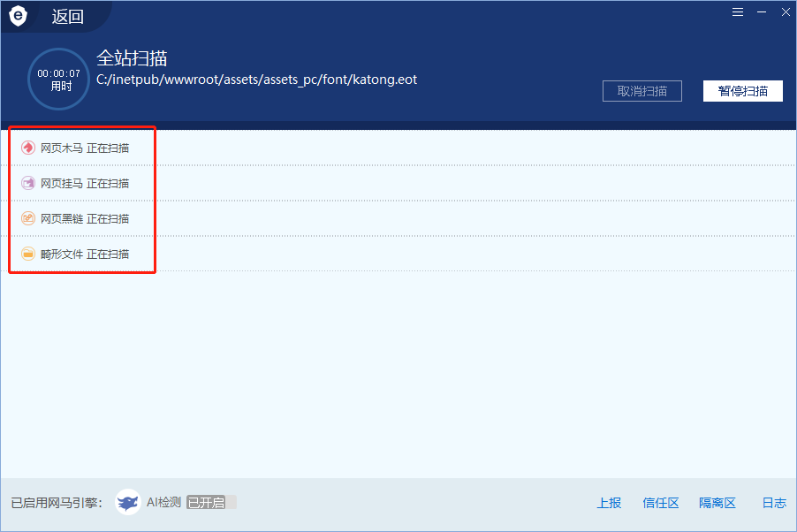Go back using 返回 button
Screen dimensions: 797x532
click(x=68, y=17)
